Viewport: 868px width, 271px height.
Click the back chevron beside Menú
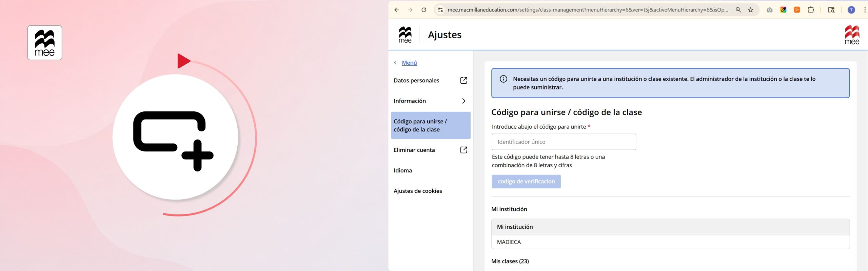click(x=395, y=63)
